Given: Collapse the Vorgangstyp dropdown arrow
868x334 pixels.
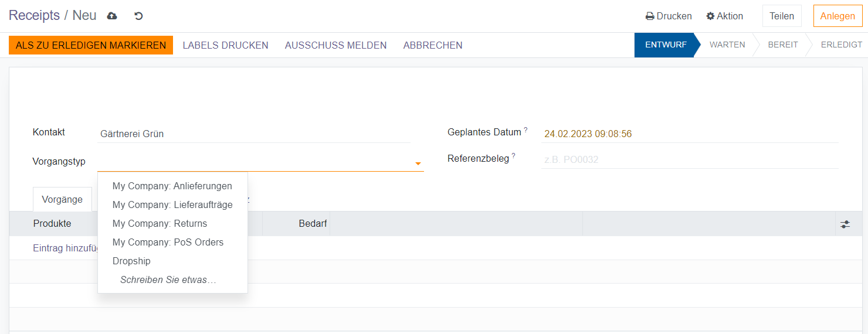Looking at the screenshot, I should coord(418,163).
